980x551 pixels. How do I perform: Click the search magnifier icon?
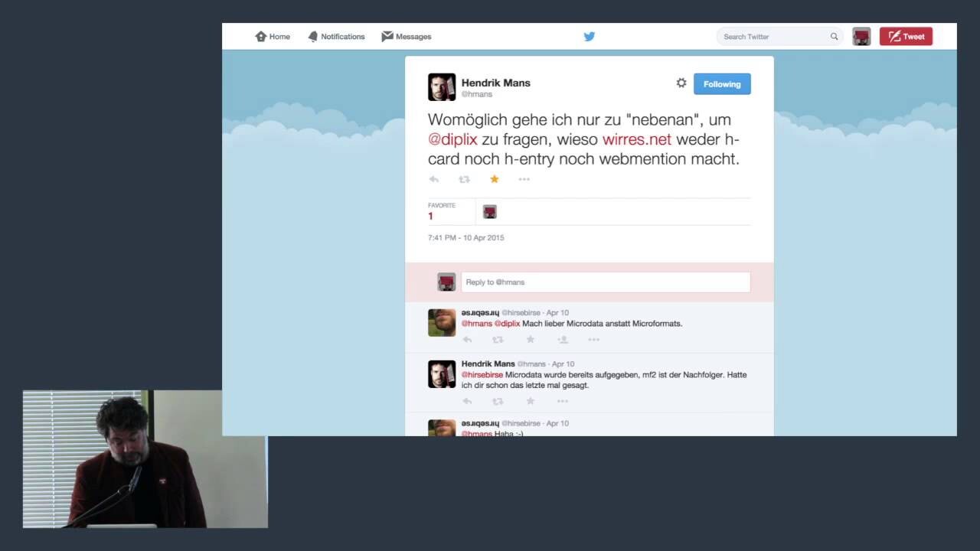(x=835, y=37)
